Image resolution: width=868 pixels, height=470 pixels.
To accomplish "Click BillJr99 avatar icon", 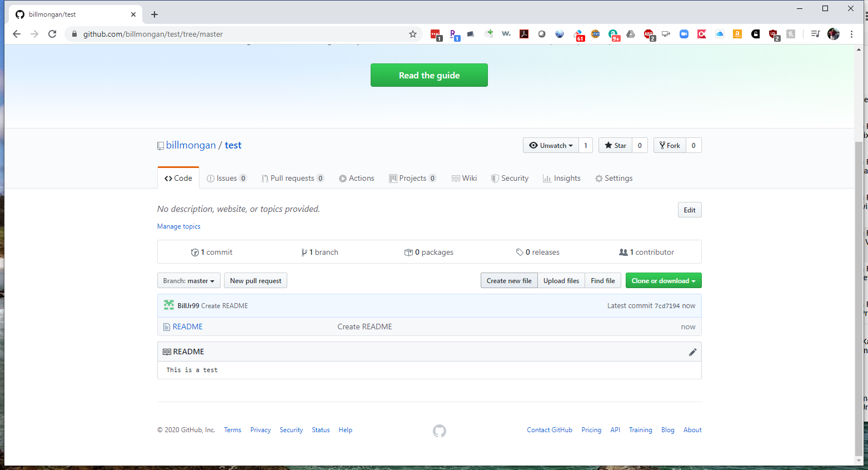I will (169, 305).
